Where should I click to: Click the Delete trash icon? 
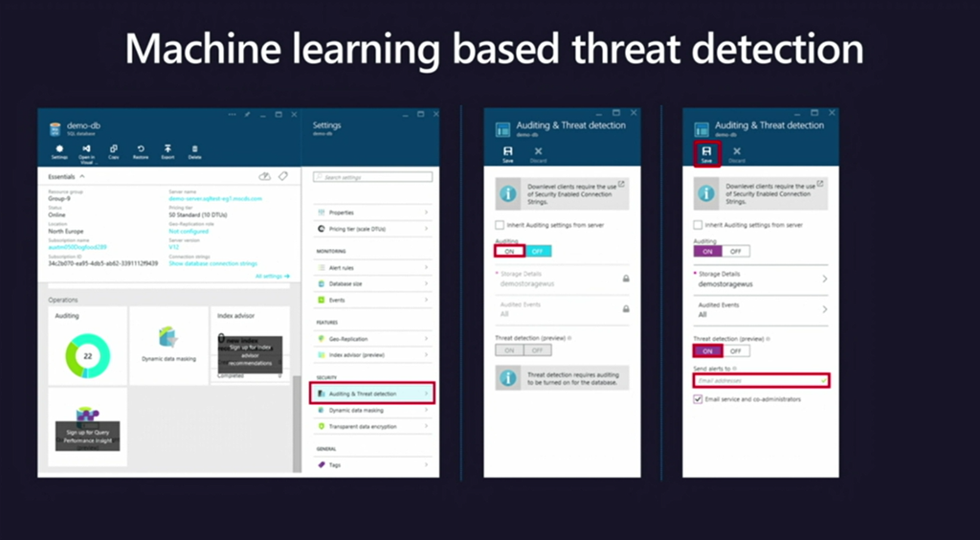[195, 152]
